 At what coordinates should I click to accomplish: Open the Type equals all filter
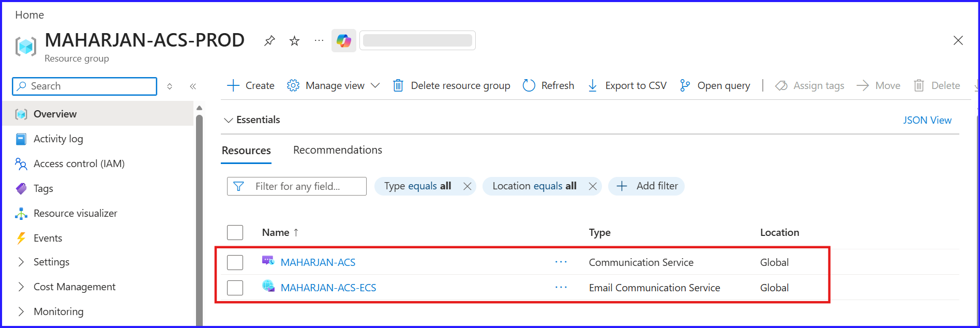tap(417, 186)
